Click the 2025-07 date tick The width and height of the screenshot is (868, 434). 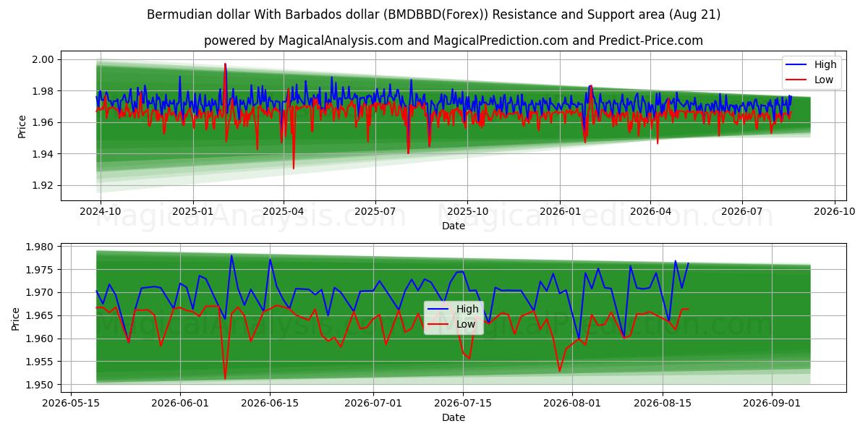(x=375, y=213)
